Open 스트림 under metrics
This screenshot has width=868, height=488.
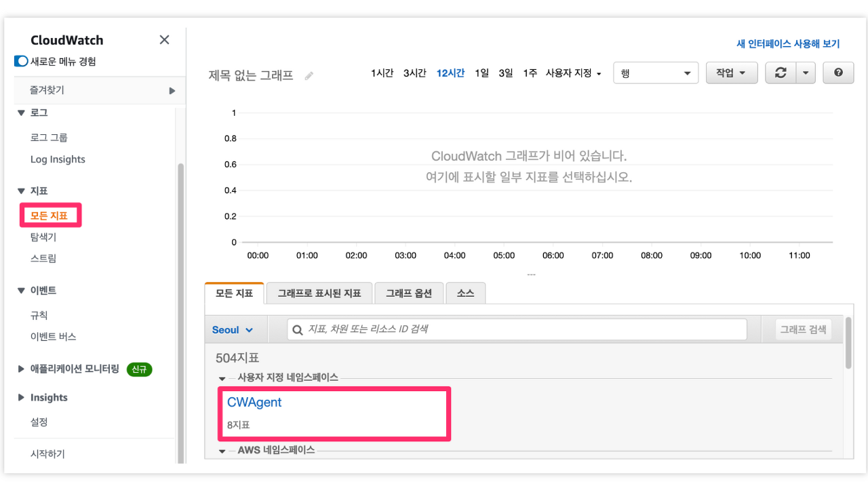click(x=43, y=258)
